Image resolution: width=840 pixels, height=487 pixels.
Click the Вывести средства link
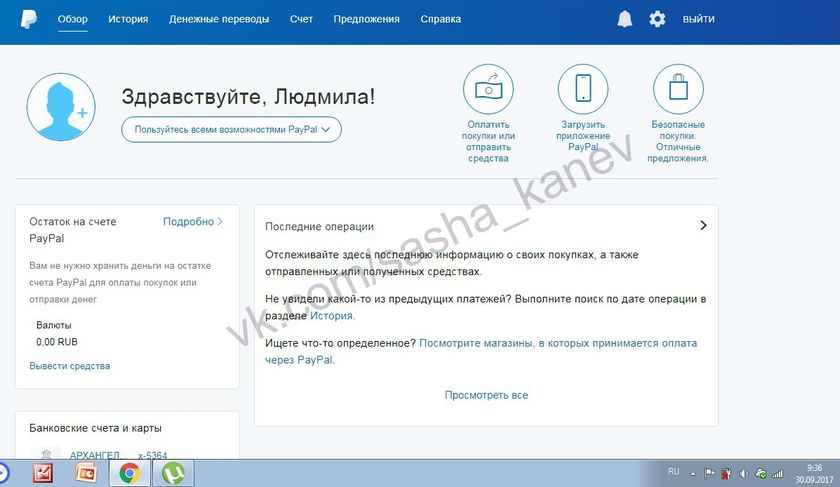point(69,366)
